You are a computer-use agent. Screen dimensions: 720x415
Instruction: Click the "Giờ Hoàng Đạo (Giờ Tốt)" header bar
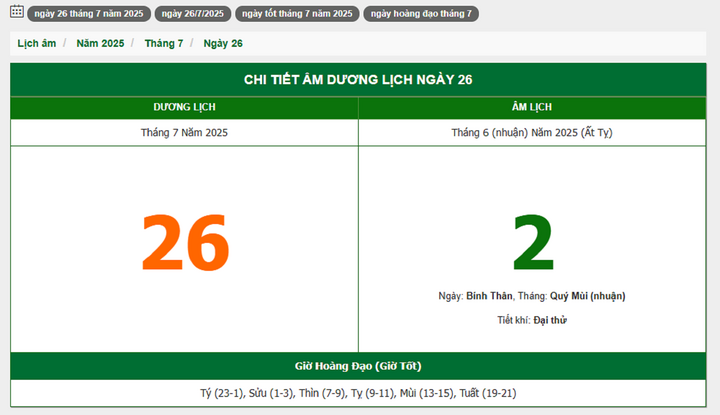click(x=358, y=366)
